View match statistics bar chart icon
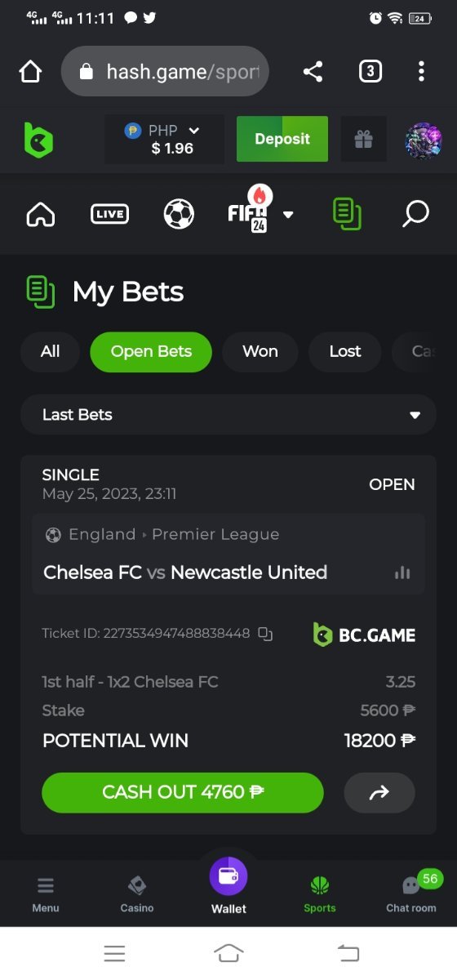The height and width of the screenshot is (980, 457). tap(402, 572)
